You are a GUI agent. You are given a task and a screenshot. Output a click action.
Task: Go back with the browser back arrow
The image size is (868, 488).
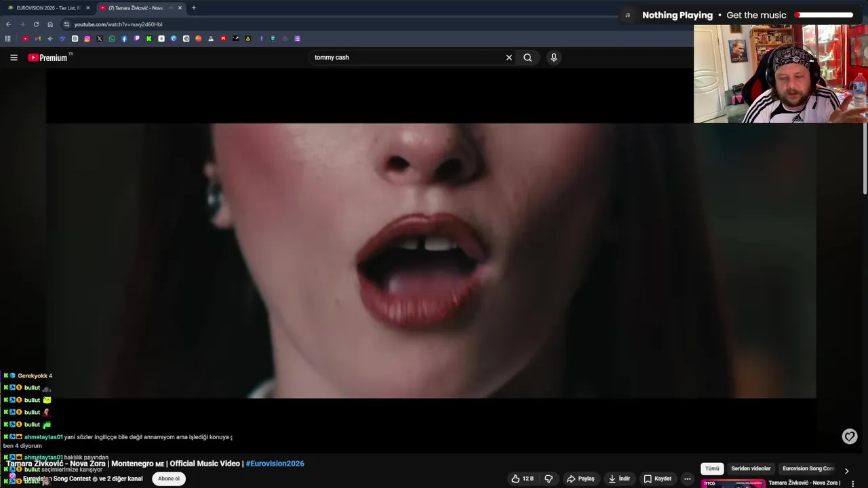click(8, 24)
